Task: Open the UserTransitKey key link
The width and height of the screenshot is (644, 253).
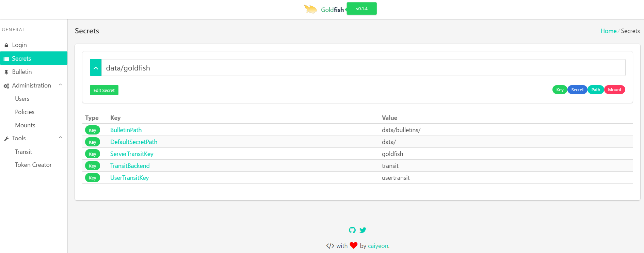Action: (129, 178)
